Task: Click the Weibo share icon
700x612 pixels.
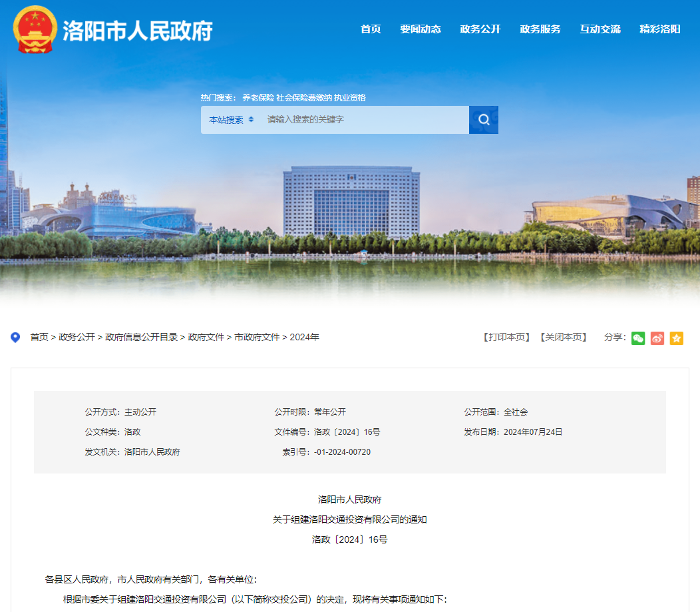Action: point(657,338)
